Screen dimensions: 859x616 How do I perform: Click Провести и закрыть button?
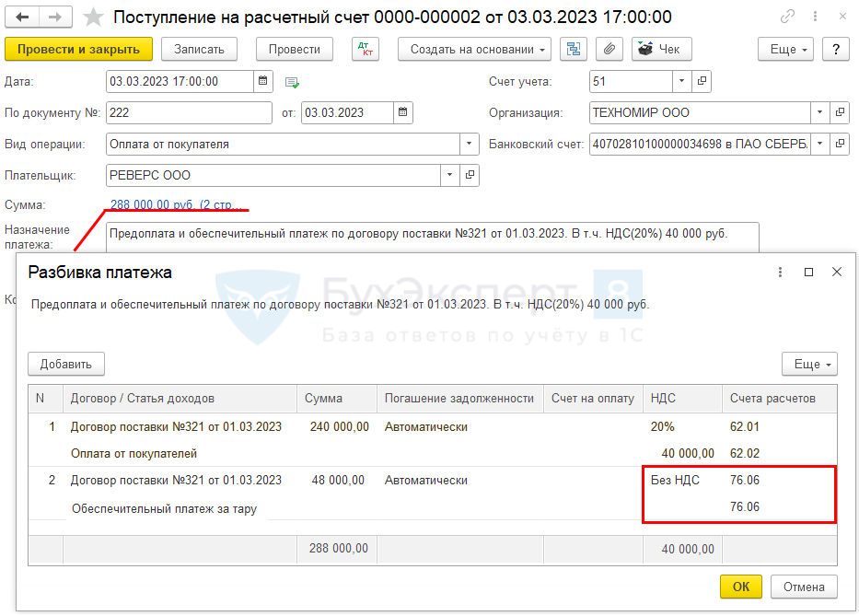click(78, 50)
